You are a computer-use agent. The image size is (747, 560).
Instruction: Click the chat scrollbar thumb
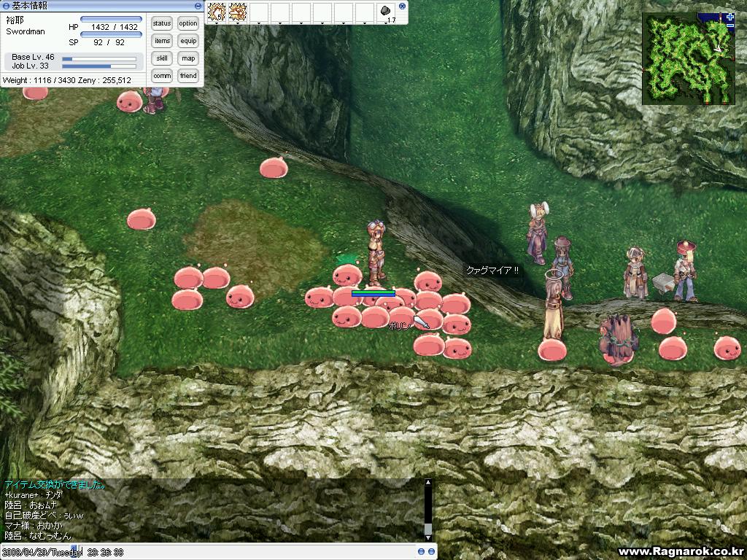(427, 529)
